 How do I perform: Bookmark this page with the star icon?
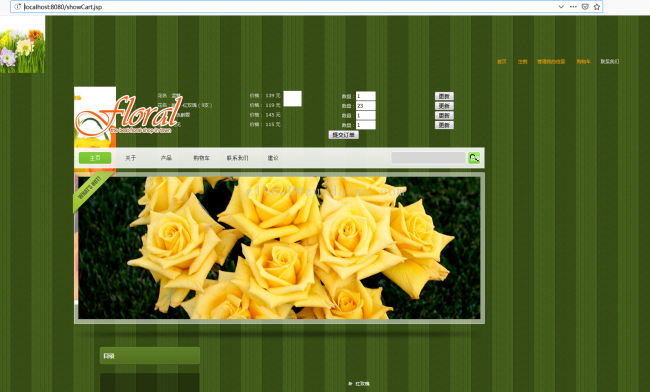tap(597, 7)
